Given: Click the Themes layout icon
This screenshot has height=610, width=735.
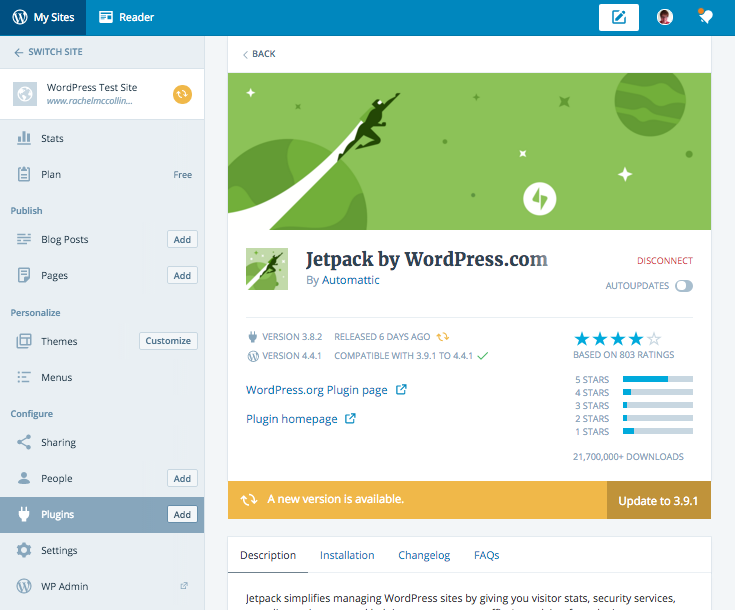Looking at the screenshot, I should click(24, 341).
